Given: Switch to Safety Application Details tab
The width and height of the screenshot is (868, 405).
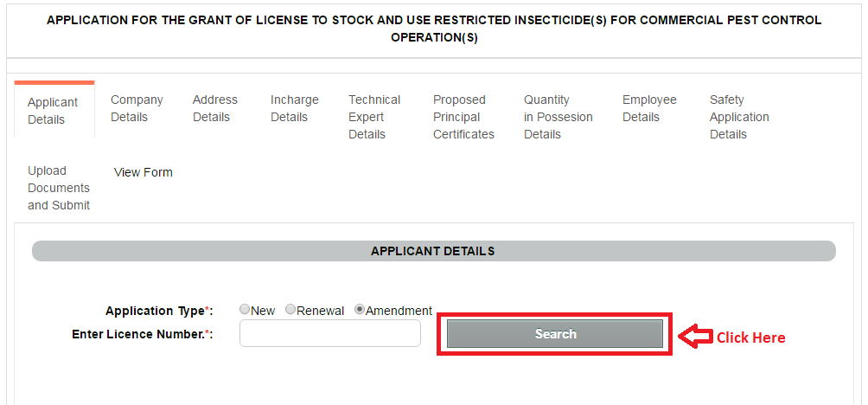Looking at the screenshot, I should coord(739,117).
